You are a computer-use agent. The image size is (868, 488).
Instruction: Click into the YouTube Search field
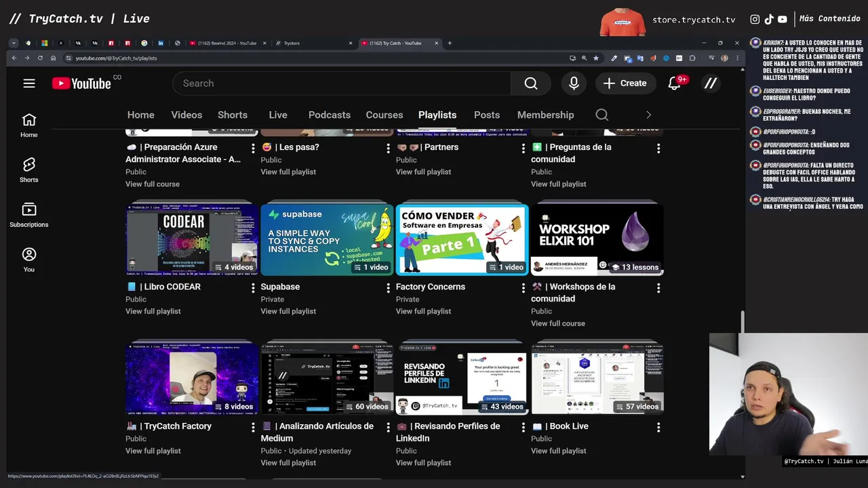coord(342,83)
